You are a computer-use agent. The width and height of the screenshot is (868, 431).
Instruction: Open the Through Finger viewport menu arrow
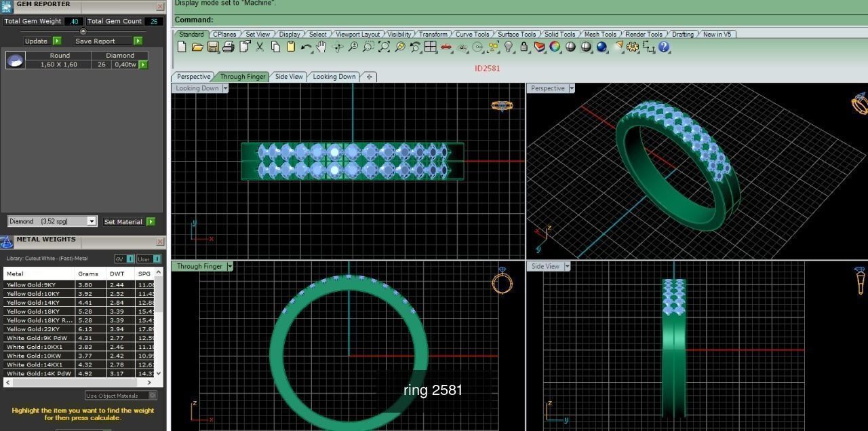[x=229, y=266]
